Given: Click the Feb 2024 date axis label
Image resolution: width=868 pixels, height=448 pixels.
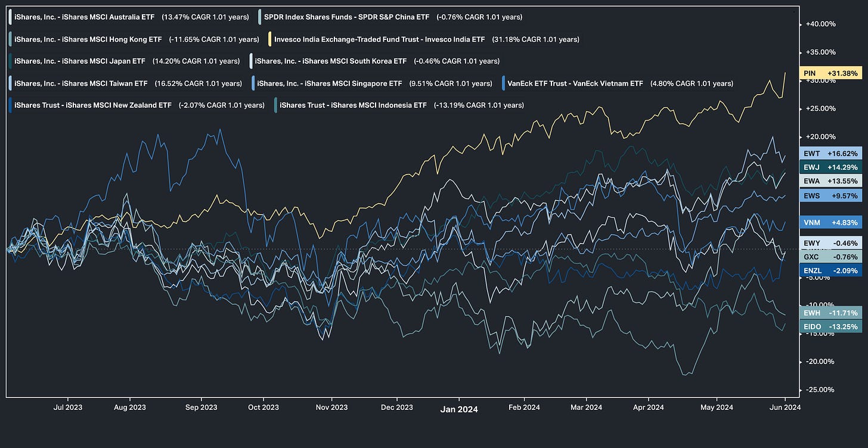Looking at the screenshot, I should click(x=523, y=407).
